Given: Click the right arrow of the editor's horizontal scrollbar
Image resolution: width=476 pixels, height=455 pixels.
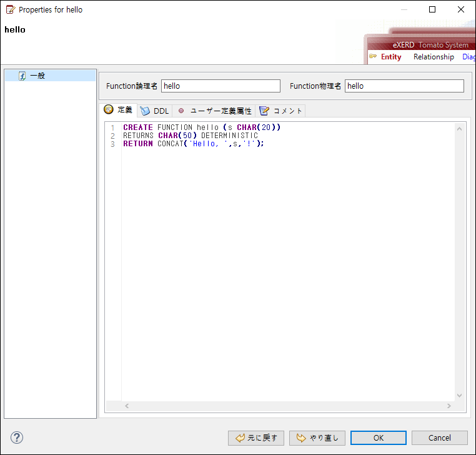Looking at the screenshot, I should coord(449,406).
